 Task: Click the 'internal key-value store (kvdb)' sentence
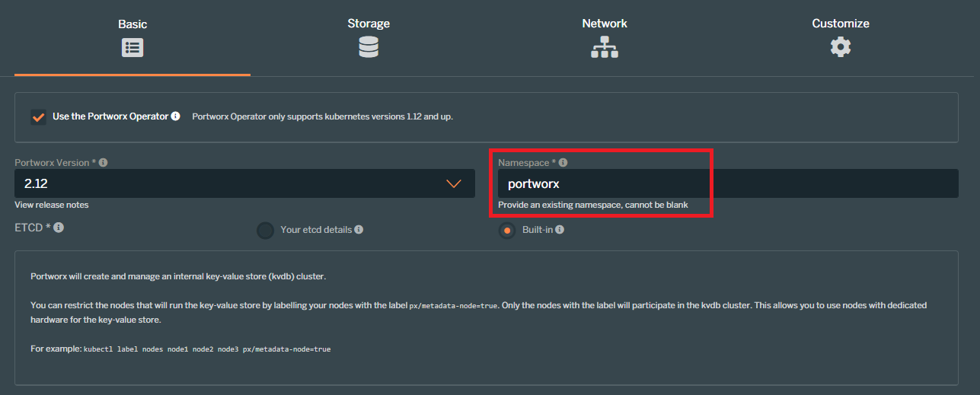[x=178, y=276]
